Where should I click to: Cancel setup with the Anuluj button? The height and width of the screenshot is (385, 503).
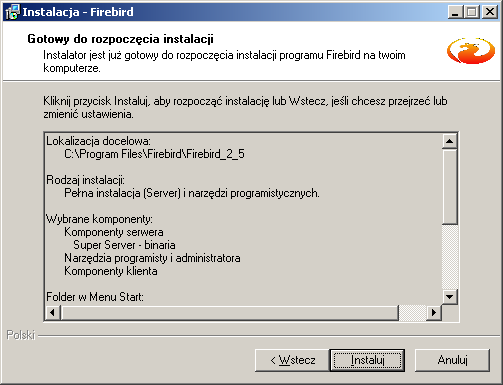tap(452, 360)
